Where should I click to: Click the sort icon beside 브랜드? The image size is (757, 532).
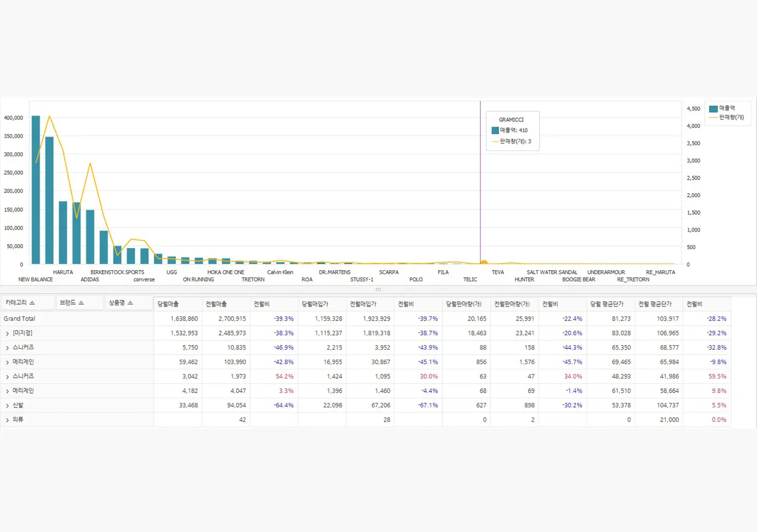(81, 303)
